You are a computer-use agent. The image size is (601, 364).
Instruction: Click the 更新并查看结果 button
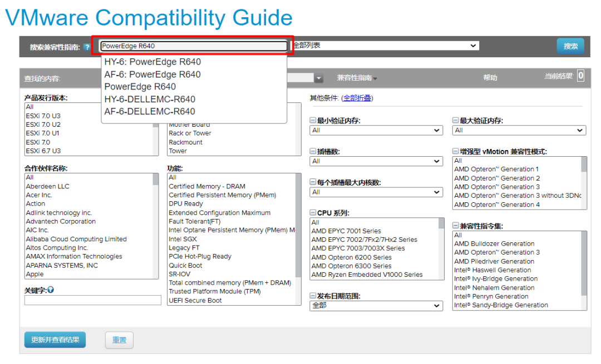coord(55,340)
